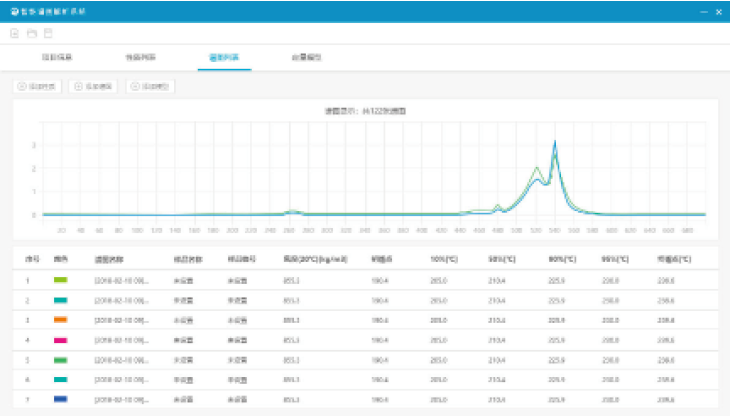Click the yellow-green color swatch in row 1
Viewport: 731px width, 416px height.
coord(61,280)
